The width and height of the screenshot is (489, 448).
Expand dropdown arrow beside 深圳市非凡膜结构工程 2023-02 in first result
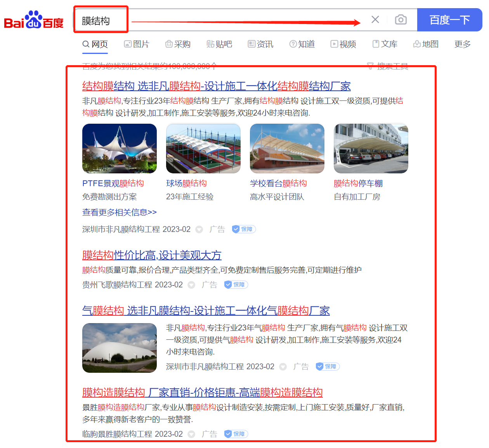coord(199,229)
